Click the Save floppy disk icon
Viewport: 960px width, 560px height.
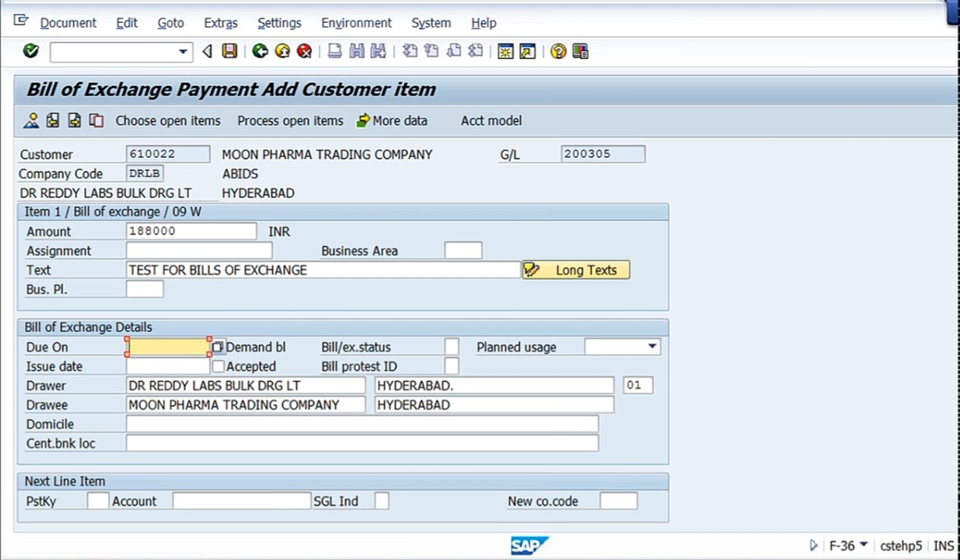tap(230, 52)
